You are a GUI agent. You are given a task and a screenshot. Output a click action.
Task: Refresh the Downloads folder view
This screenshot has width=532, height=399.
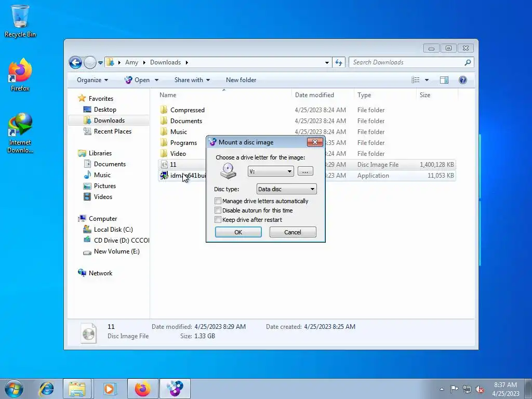coord(339,62)
